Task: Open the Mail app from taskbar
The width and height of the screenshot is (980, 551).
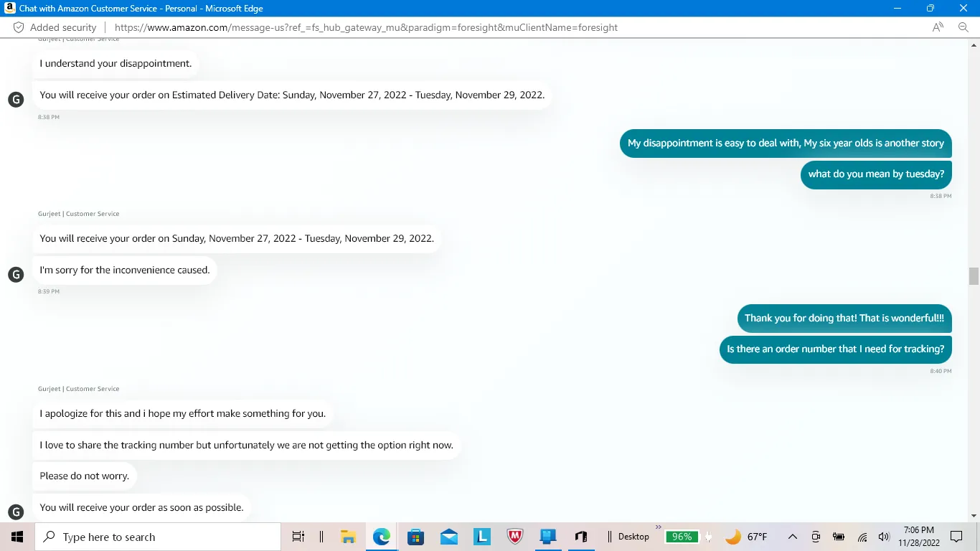Action: (x=449, y=537)
